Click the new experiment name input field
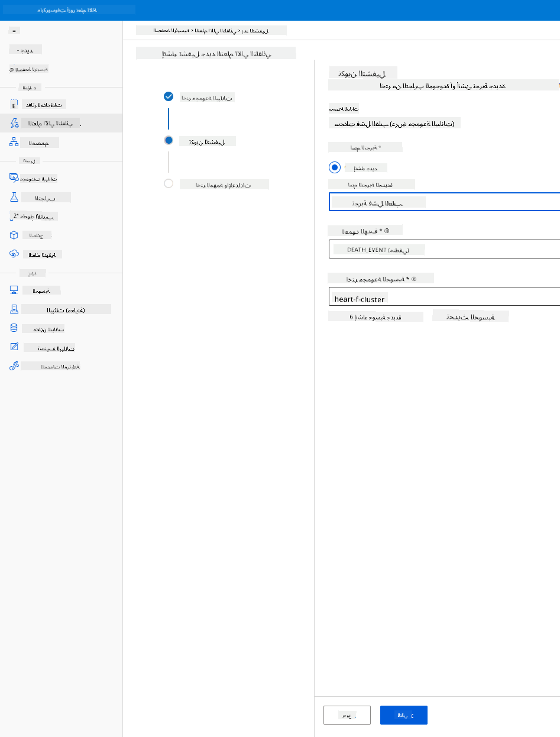Screen dimensions: 560x737 tap(444, 202)
